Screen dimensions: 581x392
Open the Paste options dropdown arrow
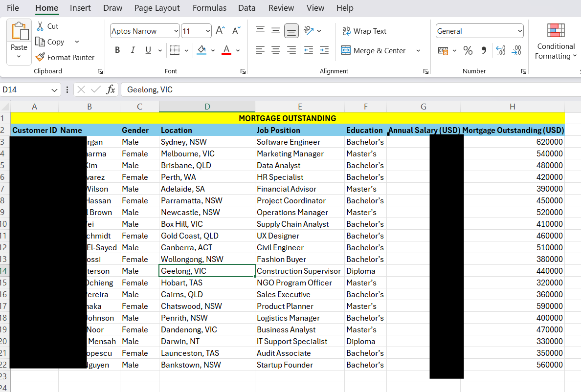pos(19,57)
